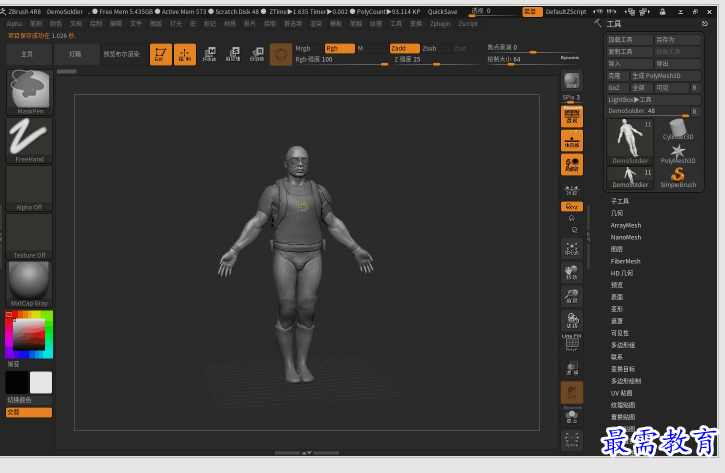This screenshot has height=473, width=725.
Task: Open LightBox▶工具 button
Action: pyautogui.click(x=653, y=99)
